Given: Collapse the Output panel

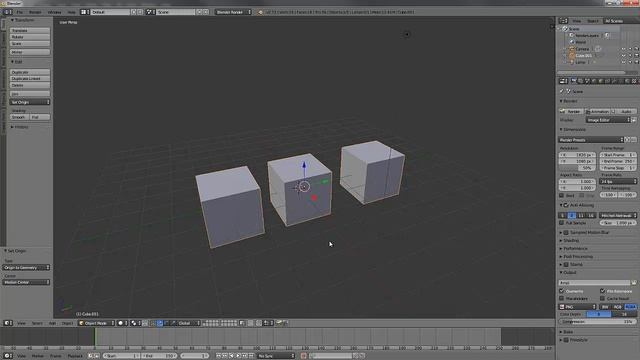Looking at the screenshot, I should coord(569,272).
